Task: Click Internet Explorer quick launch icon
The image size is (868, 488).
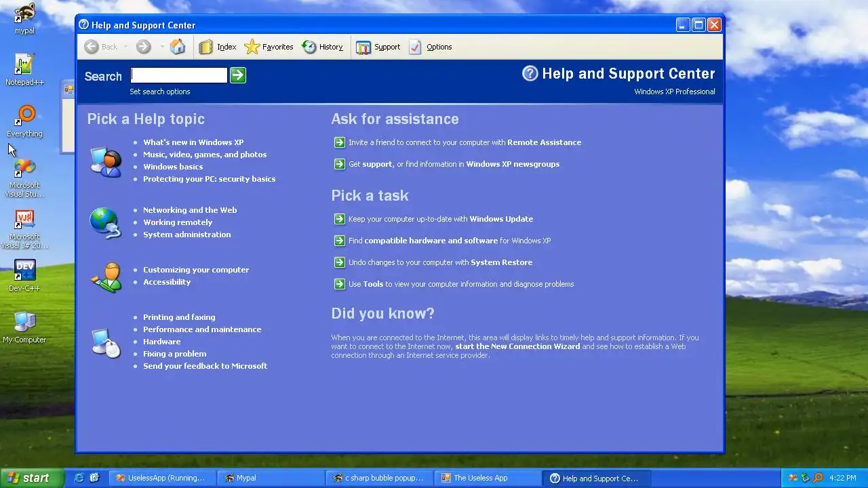Action: (x=79, y=478)
